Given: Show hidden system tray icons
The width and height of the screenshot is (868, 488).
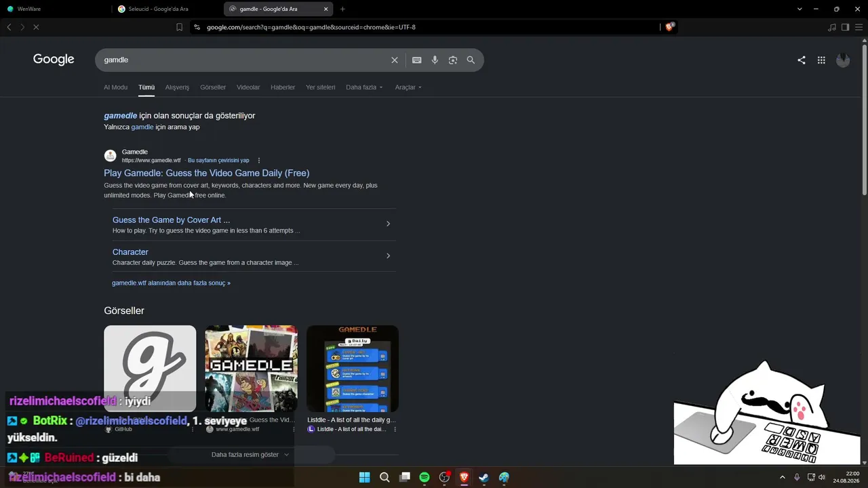Looking at the screenshot, I should [782, 477].
